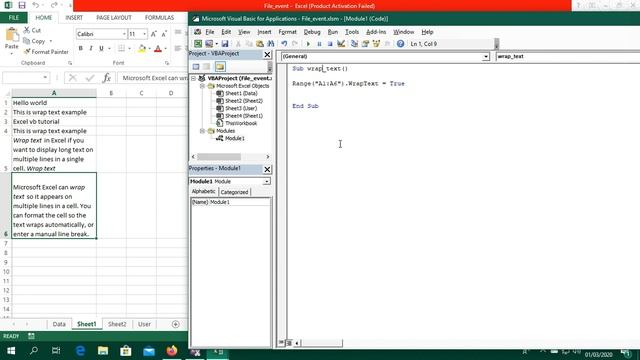Click Excel Save icon in quick access toolbar
This screenshot has width=640, height=360.
click(x=22, y=5)
